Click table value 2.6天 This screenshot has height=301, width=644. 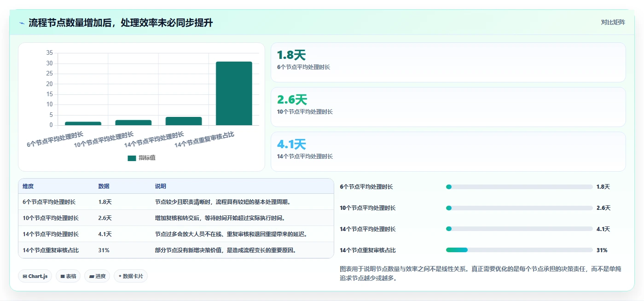[105, 218]
